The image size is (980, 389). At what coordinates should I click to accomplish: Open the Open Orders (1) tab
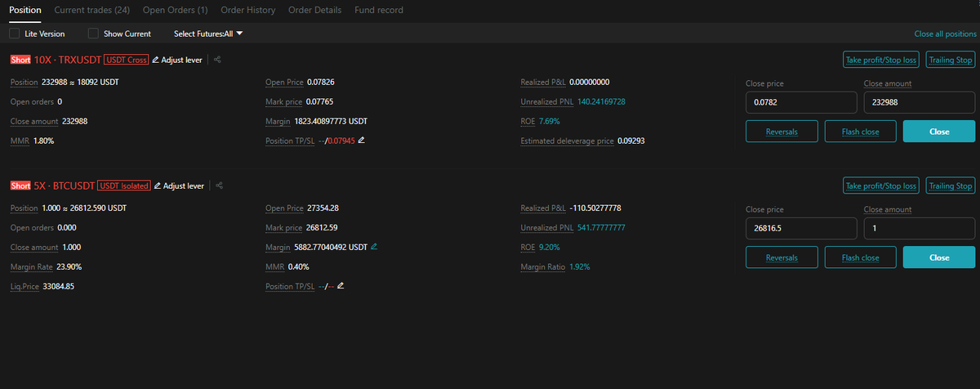click(175, 10)
